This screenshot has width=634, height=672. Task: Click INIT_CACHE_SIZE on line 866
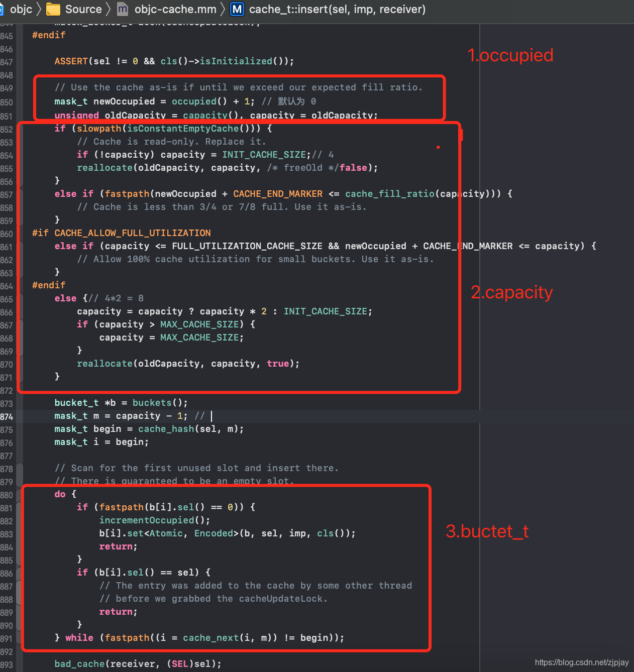coord(325,311)
